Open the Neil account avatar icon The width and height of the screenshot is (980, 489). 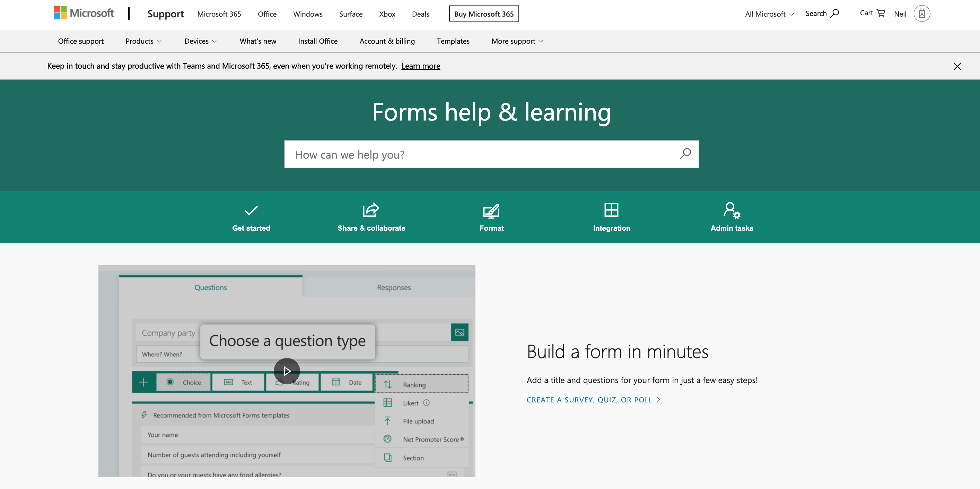[x=922, y=14]
